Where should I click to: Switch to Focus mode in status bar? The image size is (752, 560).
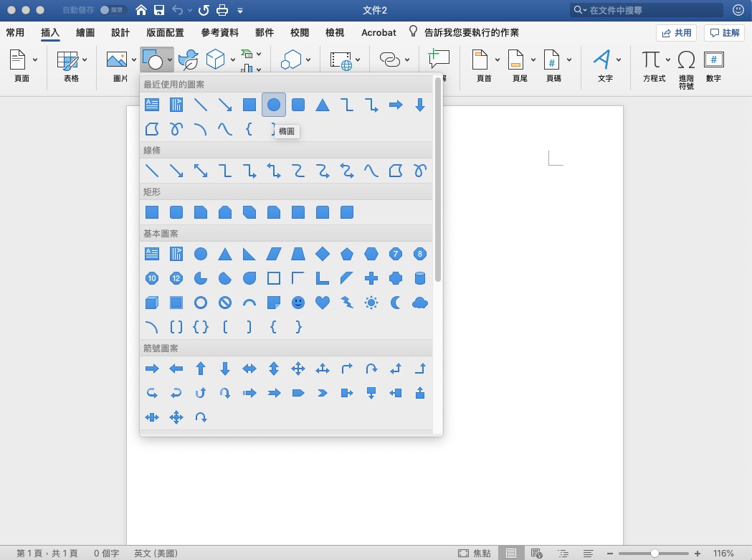click(x=475, y=553)
